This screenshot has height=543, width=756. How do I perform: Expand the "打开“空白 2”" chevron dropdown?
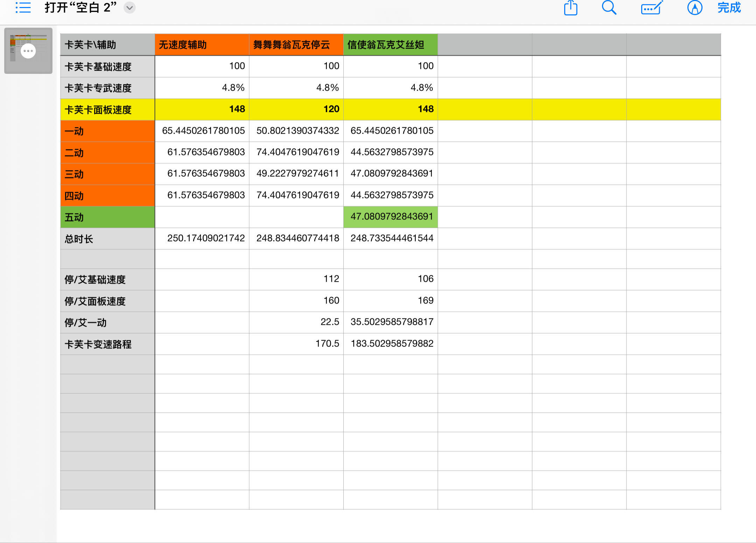[129, 8]
